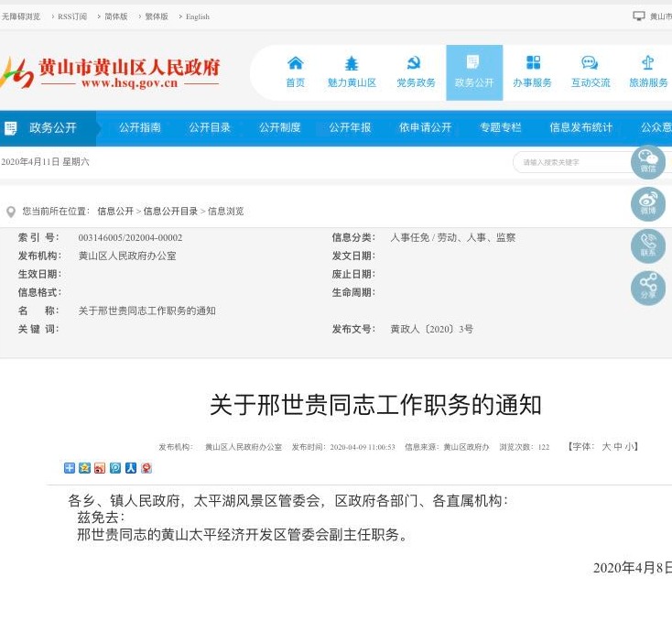This screenshot has width=672, height=632.
Task: Click 信息公开目录 in the breadcrumb
Action: [x=170, y=212]
